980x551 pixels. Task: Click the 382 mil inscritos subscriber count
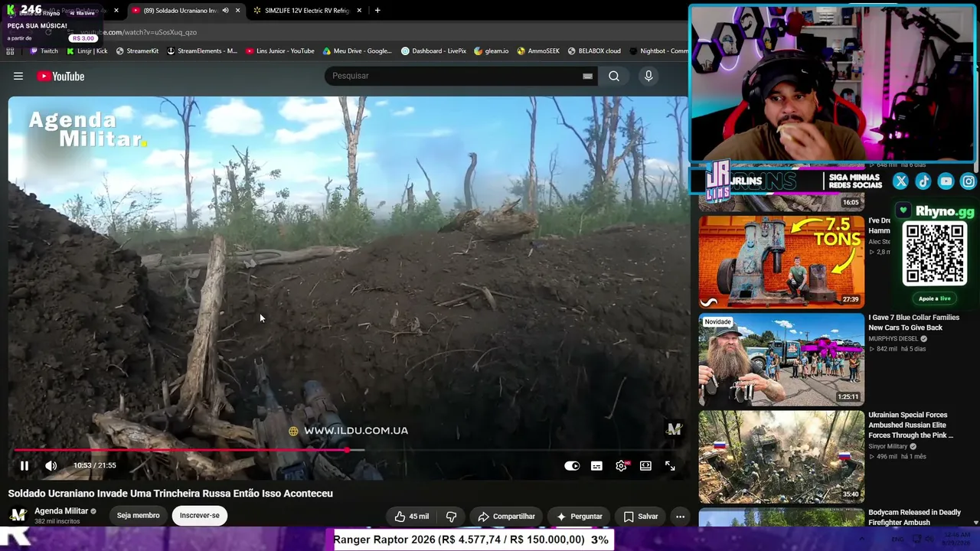coord(57,522)
